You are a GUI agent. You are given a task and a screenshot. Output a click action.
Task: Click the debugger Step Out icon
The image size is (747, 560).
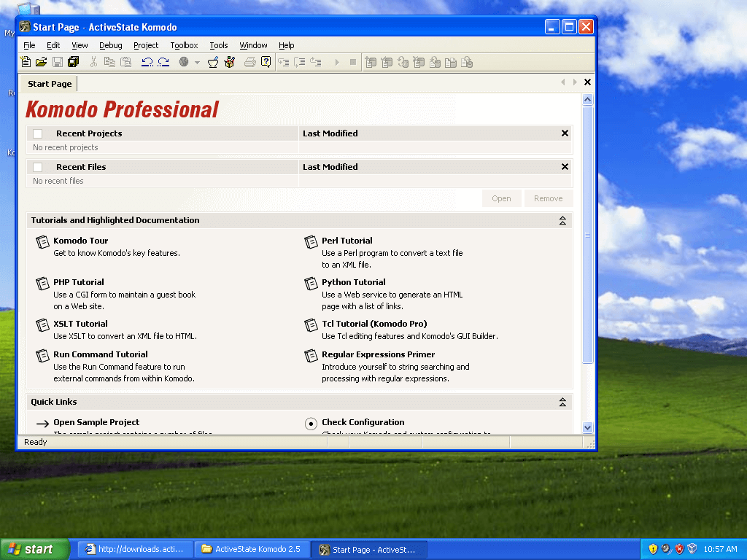coord(316,62)
